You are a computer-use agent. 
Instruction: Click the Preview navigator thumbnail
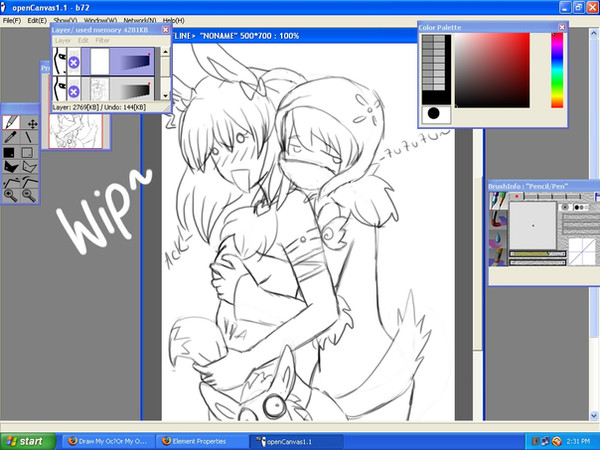point(76,131)
